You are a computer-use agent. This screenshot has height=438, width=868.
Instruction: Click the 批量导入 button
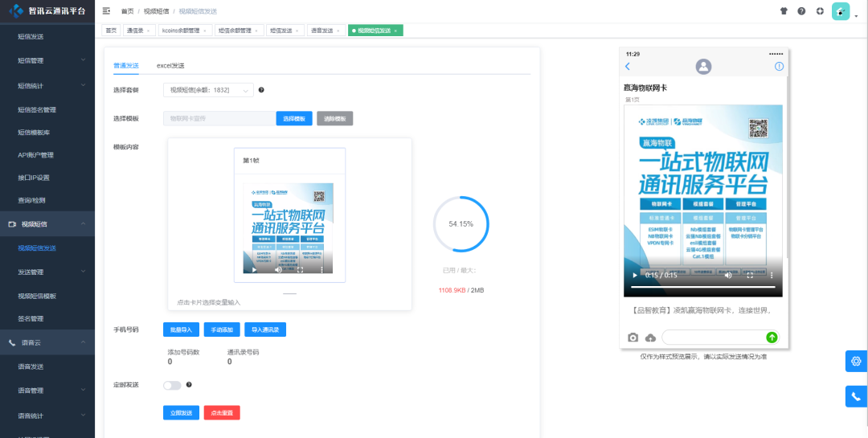coord(181,330)
